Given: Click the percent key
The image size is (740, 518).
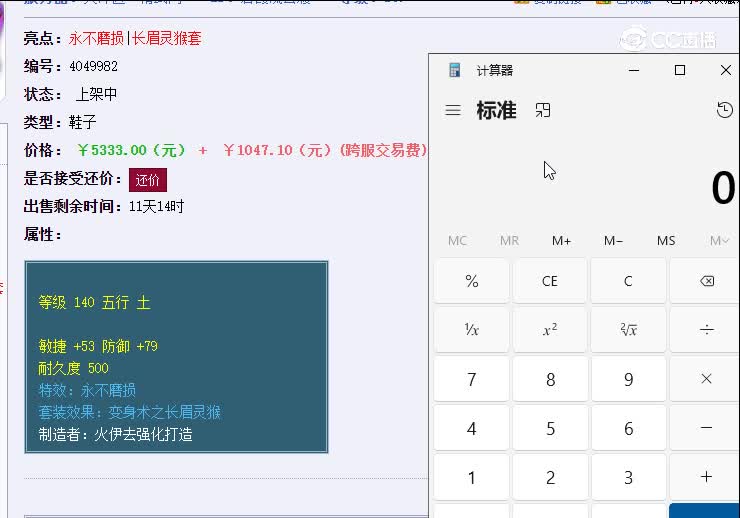Looking at the screenshot, I should (x=471, y=281).
